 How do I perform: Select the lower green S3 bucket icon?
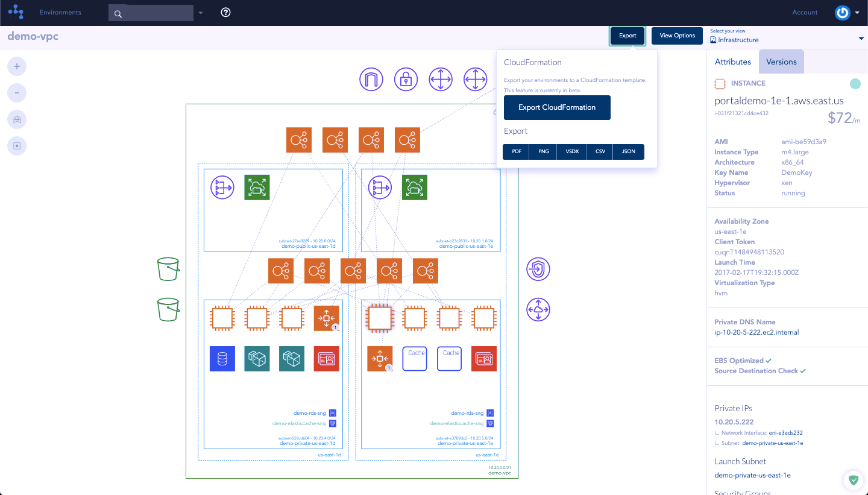click(x=168, y=309)
